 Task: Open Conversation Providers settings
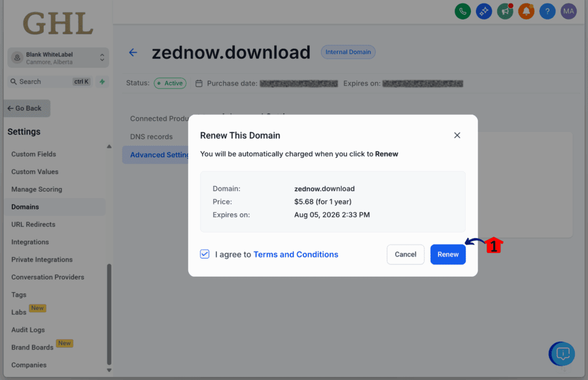[48, 277]
